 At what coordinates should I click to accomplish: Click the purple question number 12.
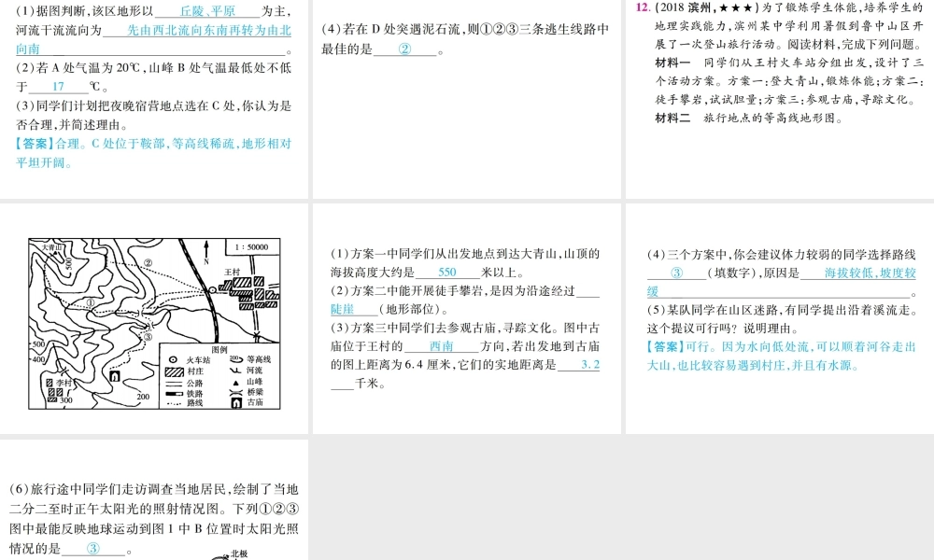coord(643,7)
